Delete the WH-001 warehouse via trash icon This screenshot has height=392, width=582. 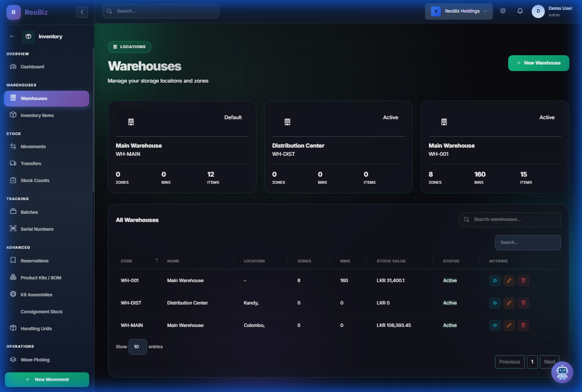523,280
